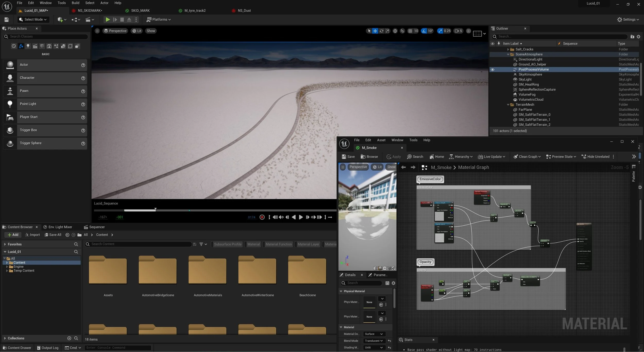
Task: Open the Build menu
Action: point(75,3)
